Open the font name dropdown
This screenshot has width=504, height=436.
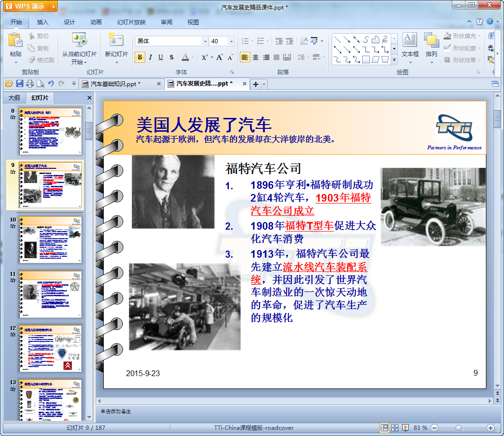205,41
